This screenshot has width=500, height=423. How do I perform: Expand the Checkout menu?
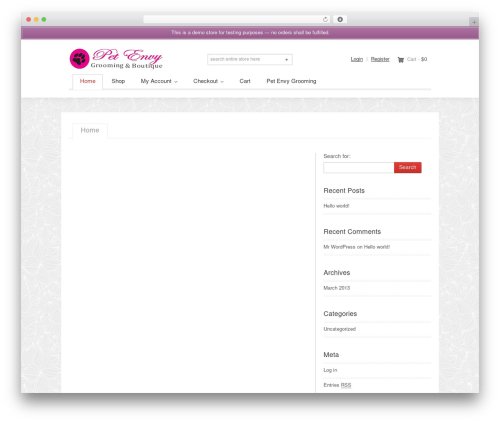pos(208,81)
